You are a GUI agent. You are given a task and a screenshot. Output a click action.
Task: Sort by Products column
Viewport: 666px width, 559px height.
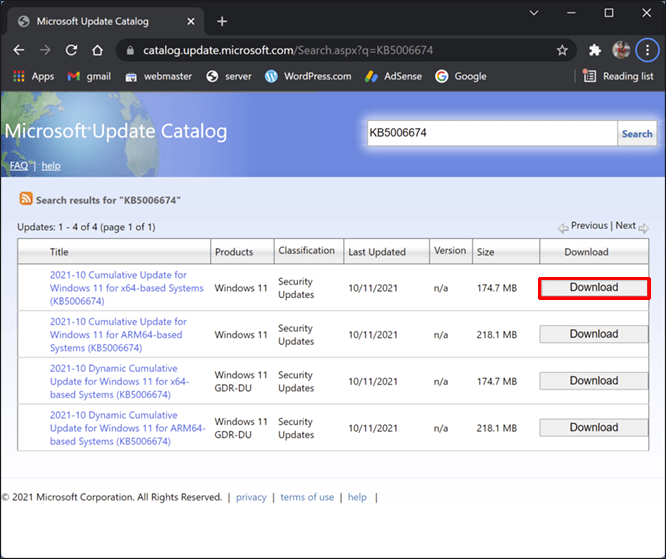tap(234, 252)
